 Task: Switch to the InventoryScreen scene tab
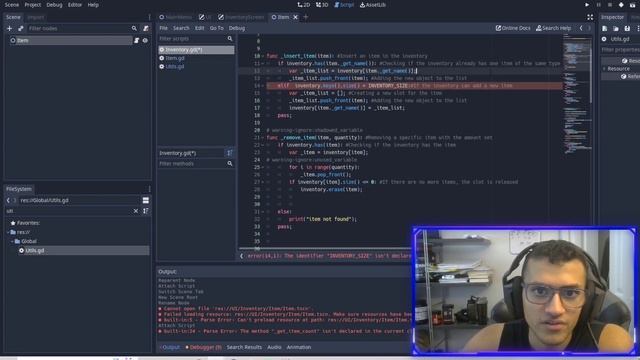241,17
